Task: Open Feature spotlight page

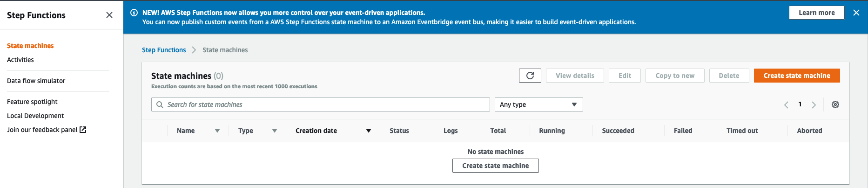Action: (32, 102)
